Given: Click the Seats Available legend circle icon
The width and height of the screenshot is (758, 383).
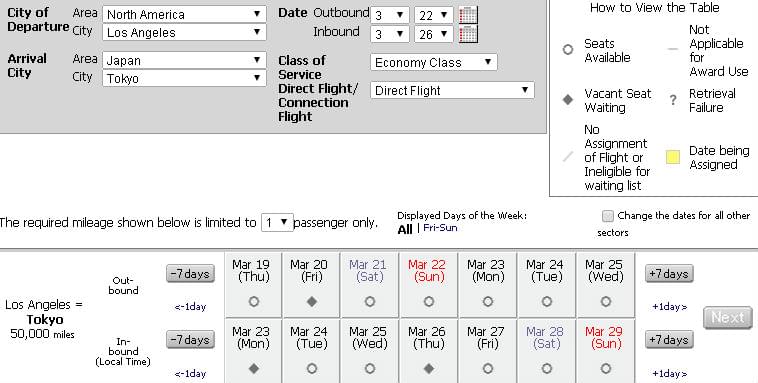Looking at the screenshot, I should (568, 50).
